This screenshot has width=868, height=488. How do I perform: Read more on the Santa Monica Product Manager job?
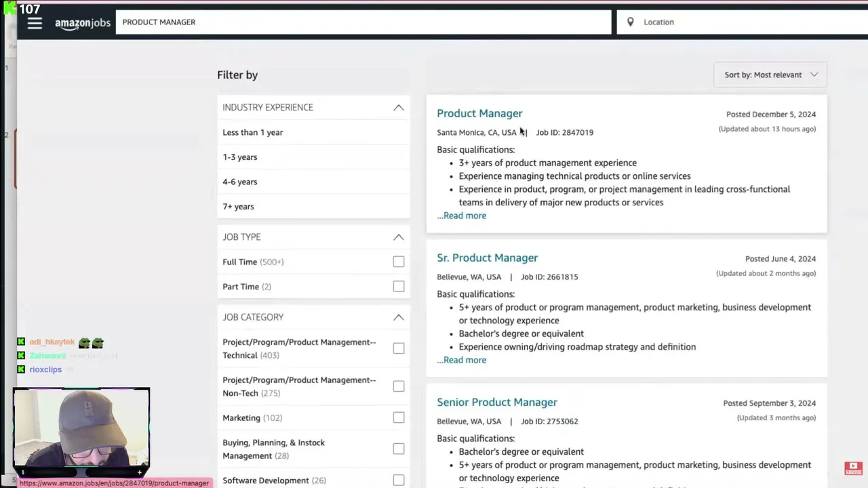(462, 216)
